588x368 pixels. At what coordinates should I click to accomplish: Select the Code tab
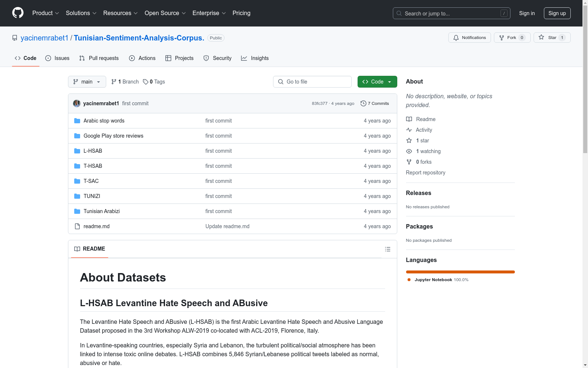tap(26, 58)
